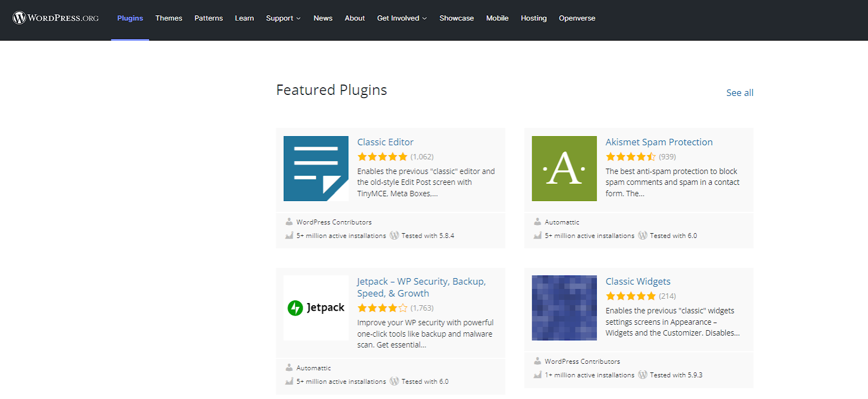Click Tested with 5.8.4 text
This screenshot has height=399, width=868.
click(x=427, y=236)
